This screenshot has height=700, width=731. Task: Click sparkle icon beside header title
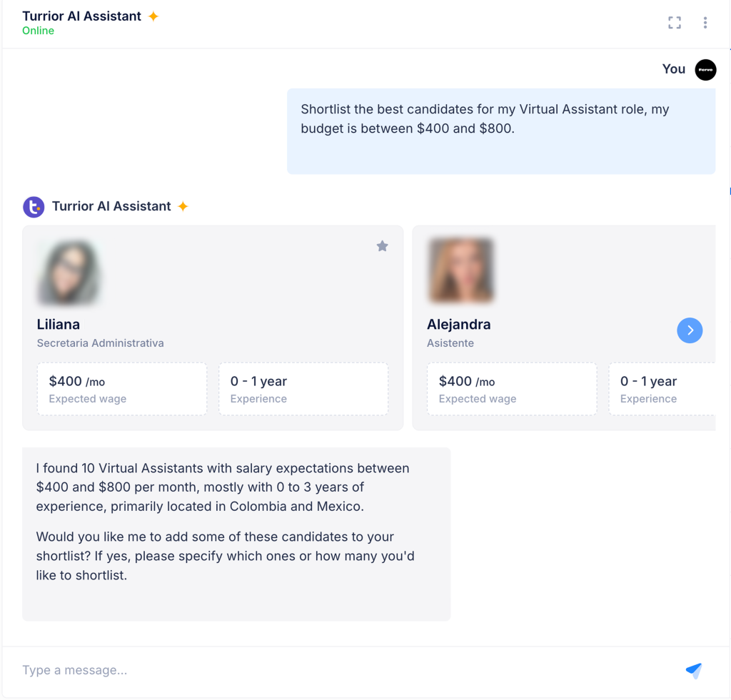pyautogui.click(x=153, y=16)
